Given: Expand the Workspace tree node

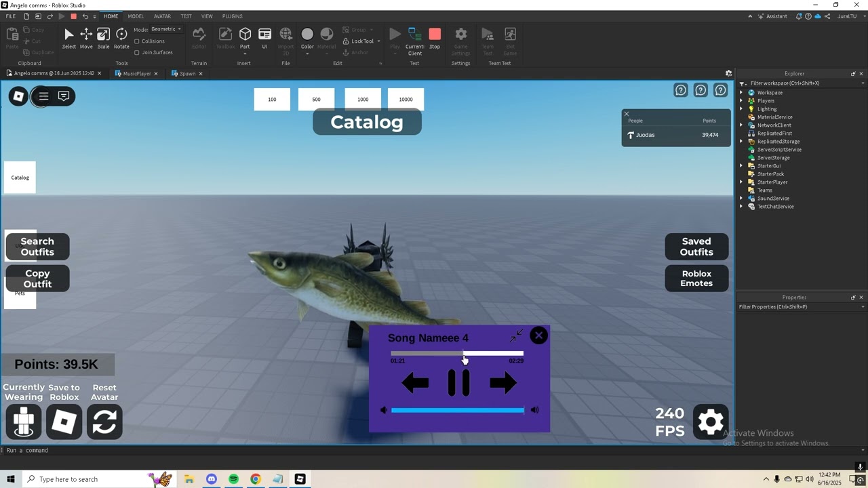Looking at the screenshot, I should (741, 93).
